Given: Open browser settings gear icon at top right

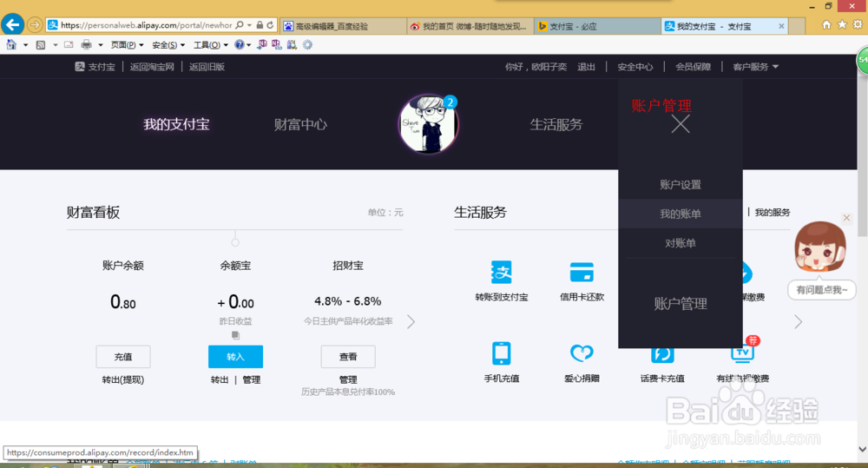Looking at the screenshot, I should tap(858, 25).
